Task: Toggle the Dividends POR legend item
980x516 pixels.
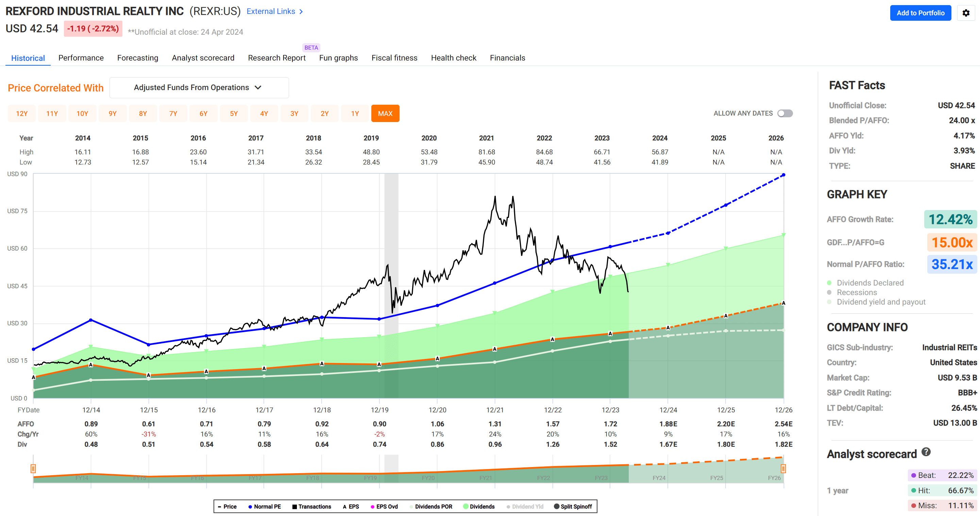Action: pos(412,506)
